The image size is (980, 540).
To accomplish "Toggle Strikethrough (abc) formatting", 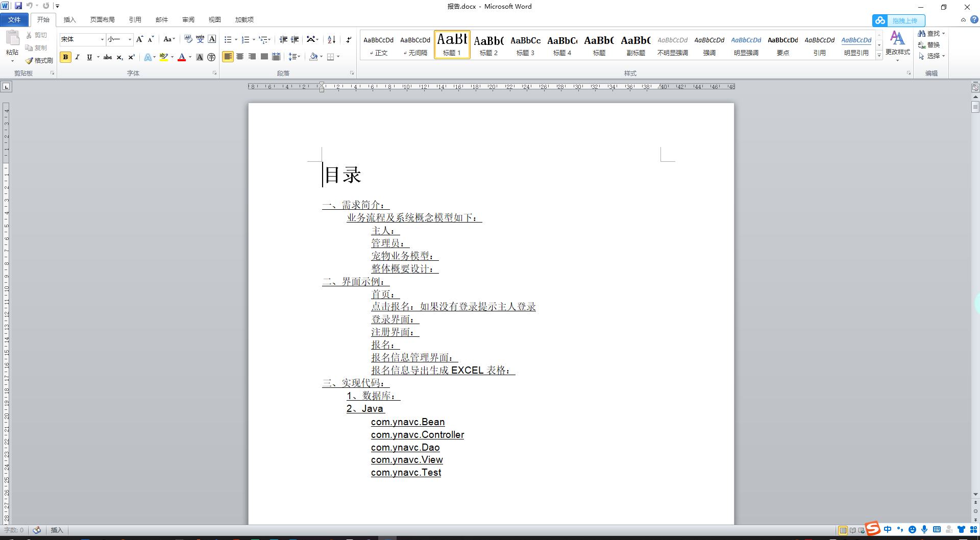I will pyautogui.click(x=108, y=57).
